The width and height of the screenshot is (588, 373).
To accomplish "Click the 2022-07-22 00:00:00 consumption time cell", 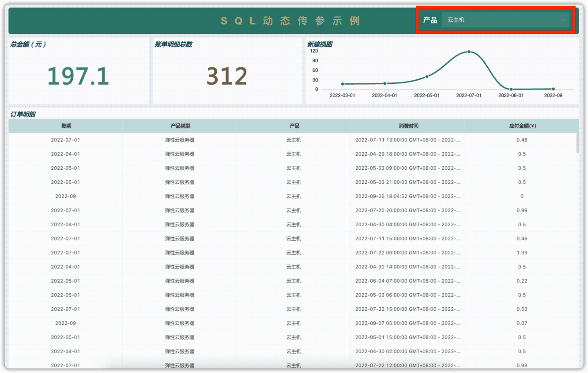I will 408,253.
